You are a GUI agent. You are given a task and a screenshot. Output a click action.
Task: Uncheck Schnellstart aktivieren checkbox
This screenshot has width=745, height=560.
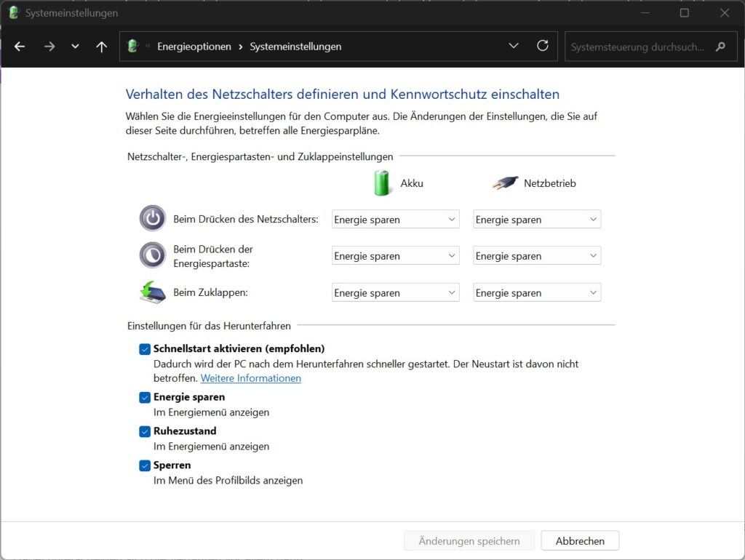(145, 349)
